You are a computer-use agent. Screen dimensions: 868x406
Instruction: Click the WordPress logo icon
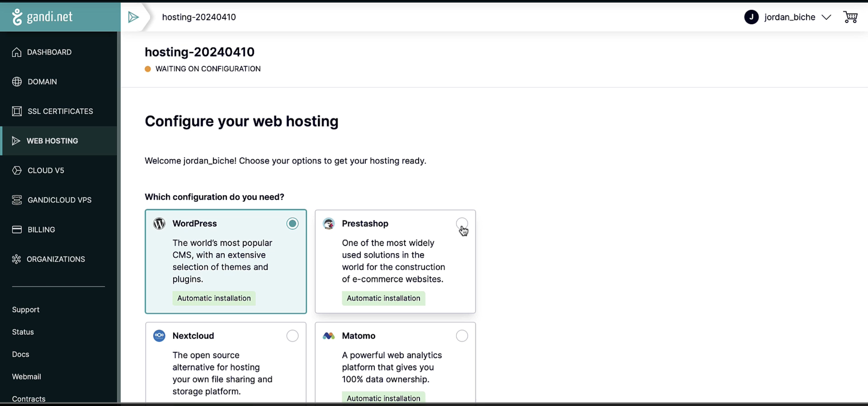tap(159, 224)
